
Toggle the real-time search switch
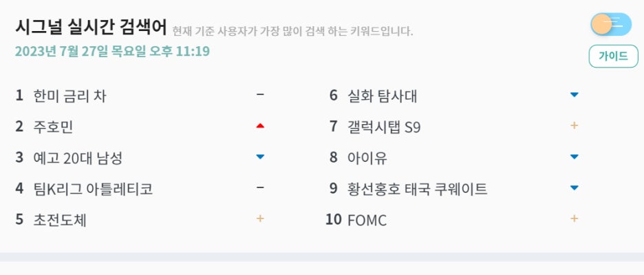(x=611, y=24)
